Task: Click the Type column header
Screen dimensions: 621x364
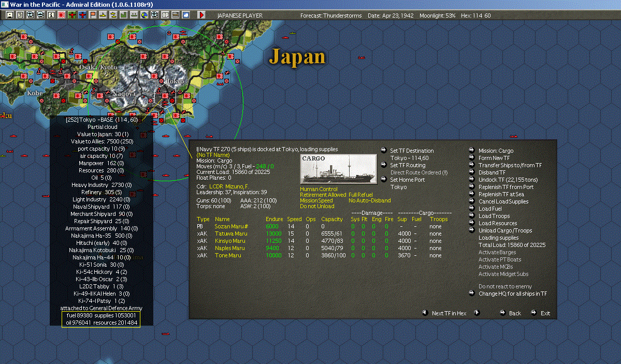Action: [x=203, y=219]
